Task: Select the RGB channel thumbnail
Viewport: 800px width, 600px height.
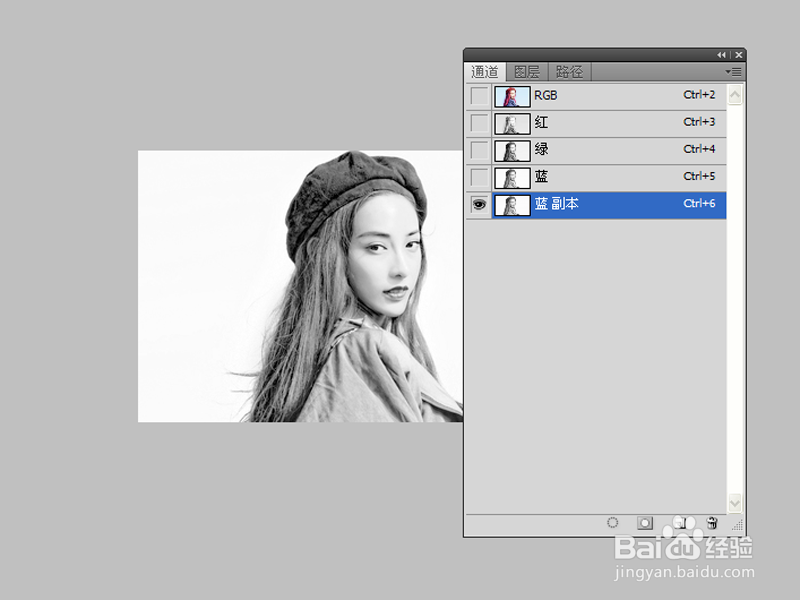Action: (x=512, y=96)
